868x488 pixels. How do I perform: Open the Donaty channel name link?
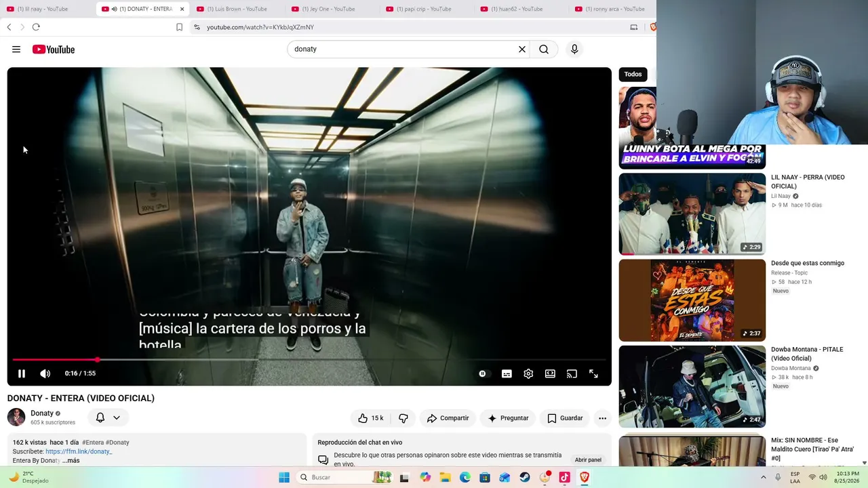tap(42, 413)
